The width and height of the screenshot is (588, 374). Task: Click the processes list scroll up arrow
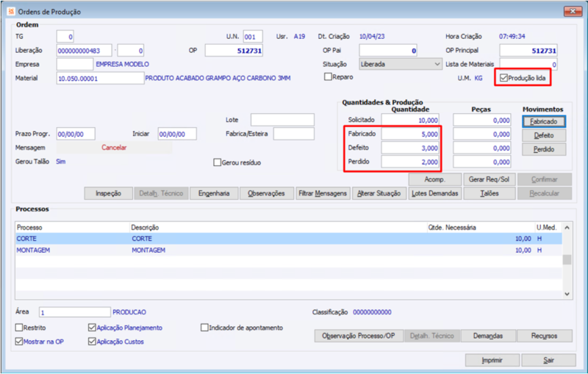[567, 228]
